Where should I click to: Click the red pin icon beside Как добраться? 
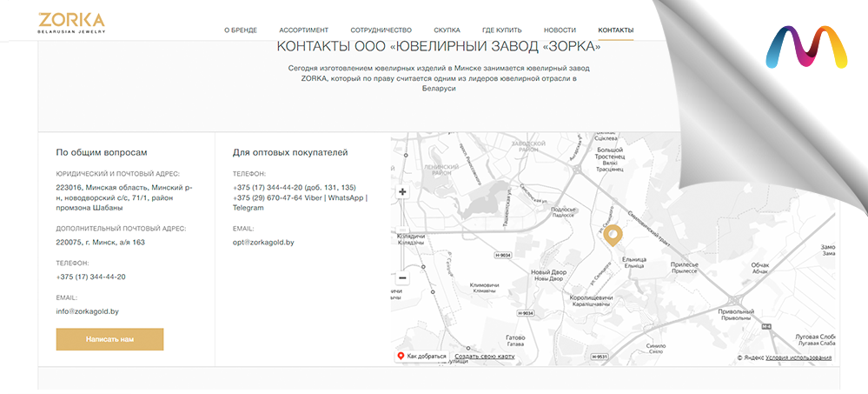point(401,356)
